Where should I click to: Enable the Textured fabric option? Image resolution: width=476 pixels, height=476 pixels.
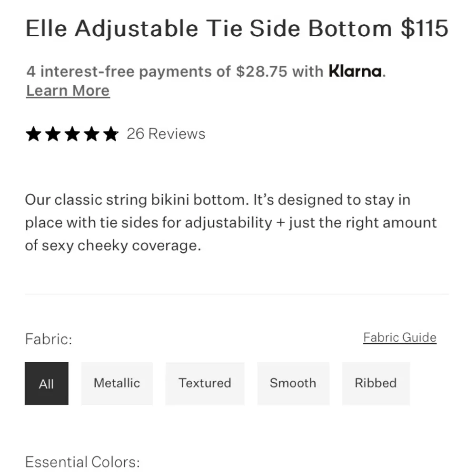pyautogui.click(x=205, y=383)
